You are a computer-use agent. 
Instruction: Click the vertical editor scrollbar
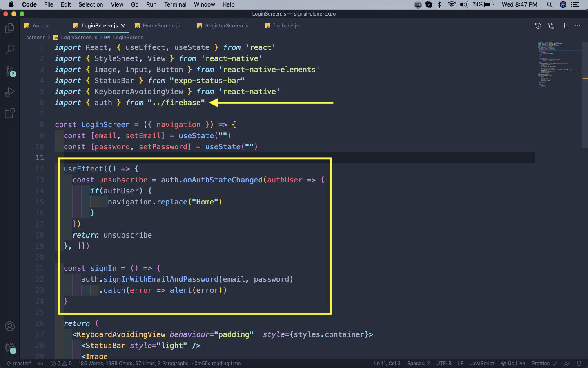[x=585, y=94]
